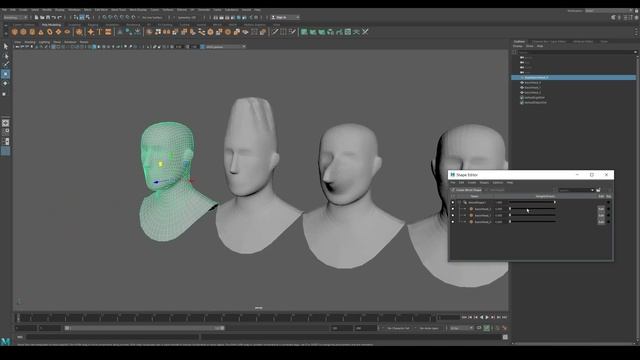
Task: Set key on first target row circle
Action: (x=609, y=209)
